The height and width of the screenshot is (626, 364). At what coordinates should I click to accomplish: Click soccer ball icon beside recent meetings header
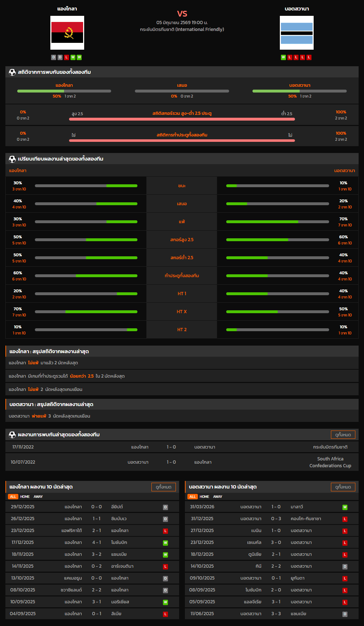[x=12, y=434]
